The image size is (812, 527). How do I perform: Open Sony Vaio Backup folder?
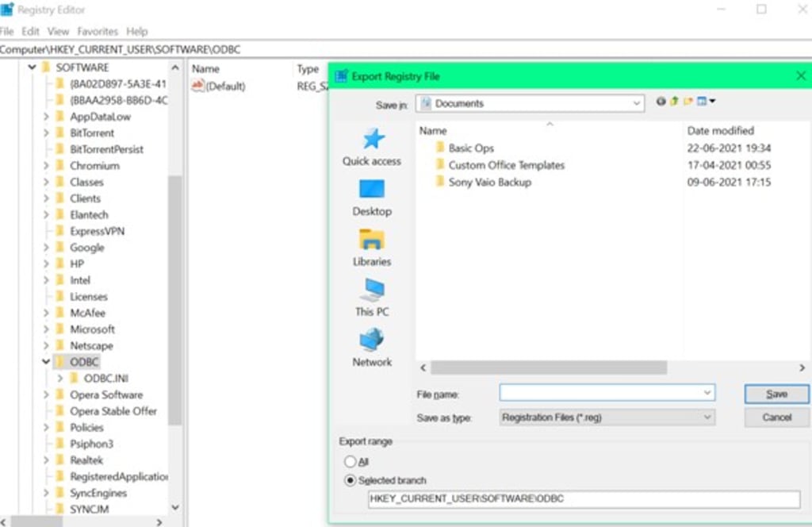coord(490,183)
